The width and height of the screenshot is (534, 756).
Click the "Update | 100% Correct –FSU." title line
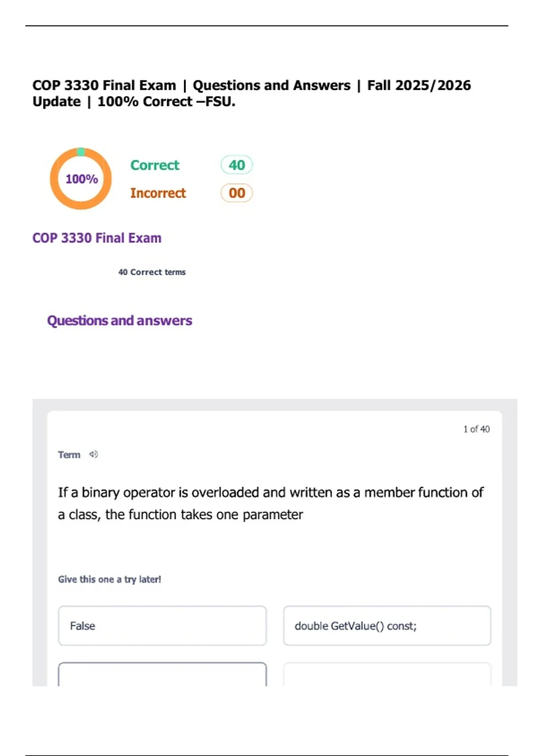click(133, 102)
